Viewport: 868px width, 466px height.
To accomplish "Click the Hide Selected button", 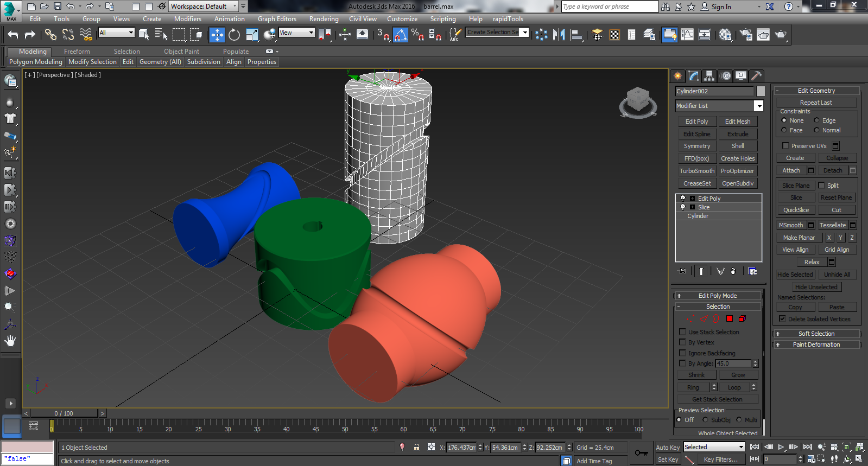I will pyautogui.click(x=795, y=275).
